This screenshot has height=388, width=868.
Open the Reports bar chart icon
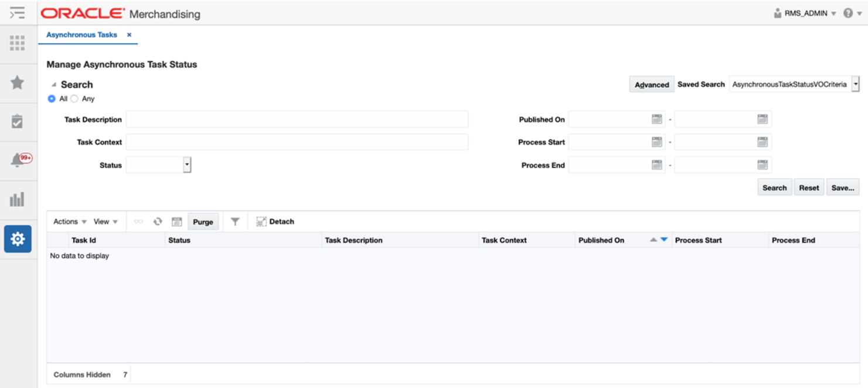(18, 199)
